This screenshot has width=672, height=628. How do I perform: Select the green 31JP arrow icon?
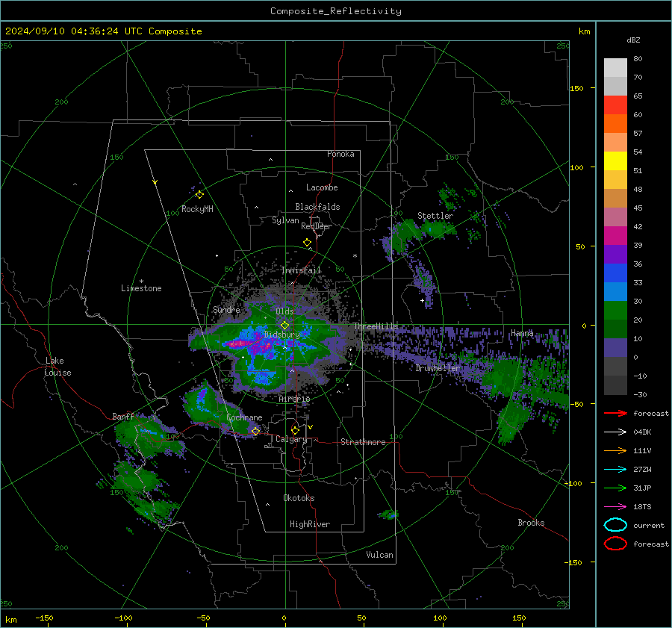click(615, 488)
